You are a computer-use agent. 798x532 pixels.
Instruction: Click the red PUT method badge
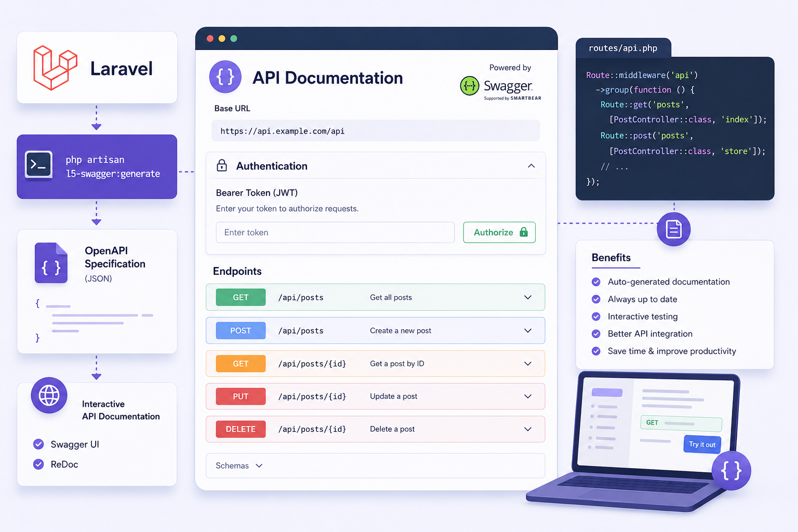[241, 396]
